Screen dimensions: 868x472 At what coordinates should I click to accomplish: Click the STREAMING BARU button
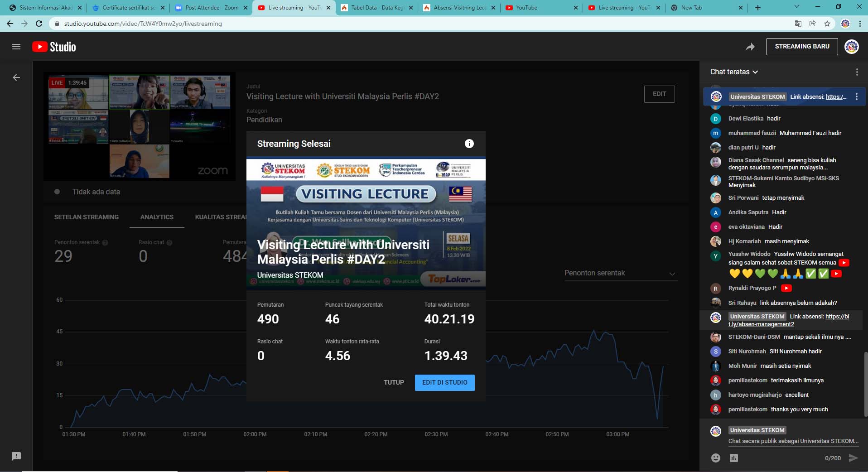pos(802,47)
